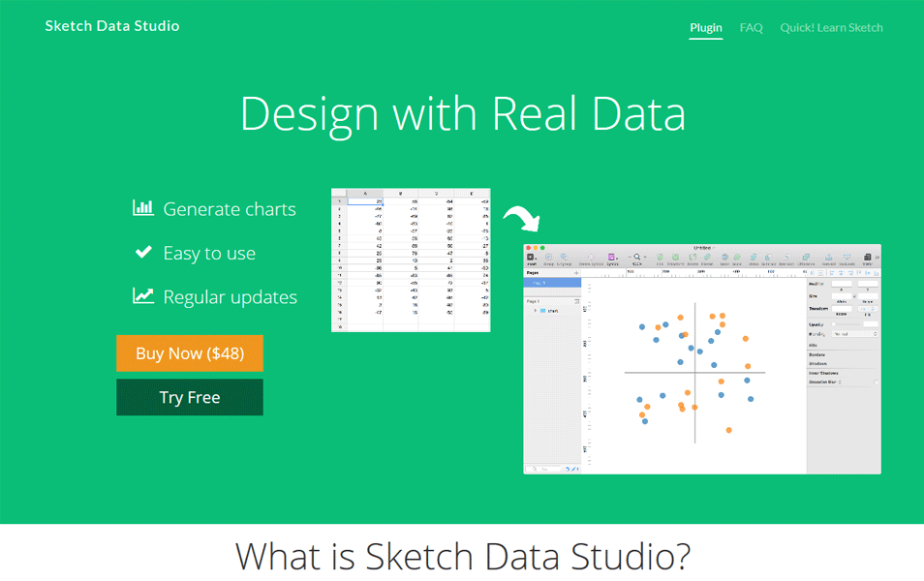Click the X position input field
The image size is (924, 581).
pyautogui.click(x=841, y=285)
